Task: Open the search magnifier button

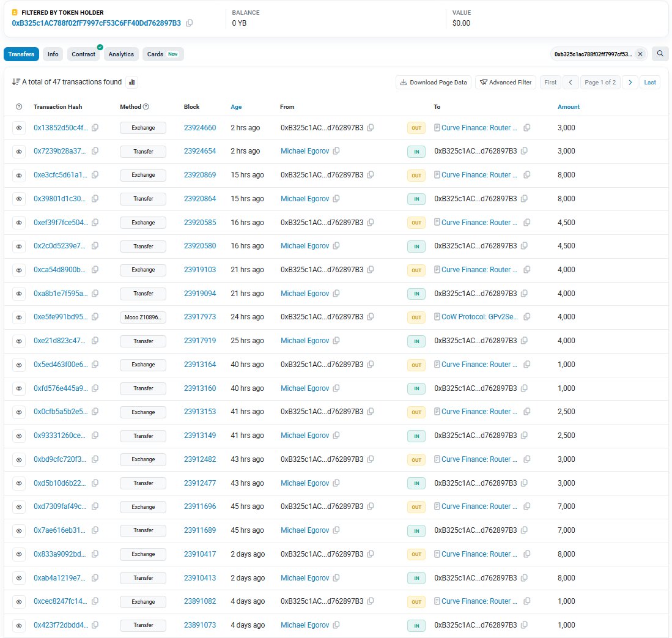Action: [660, 54]
